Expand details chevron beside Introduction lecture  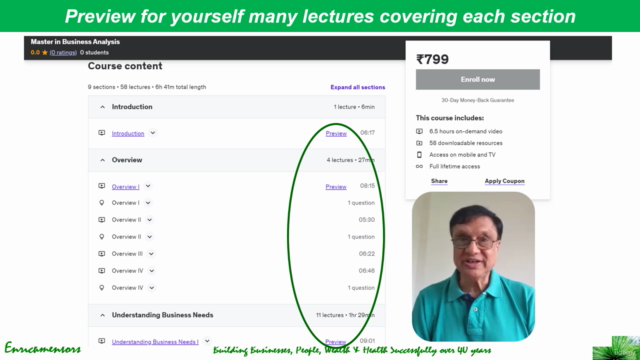click(153, 133)
